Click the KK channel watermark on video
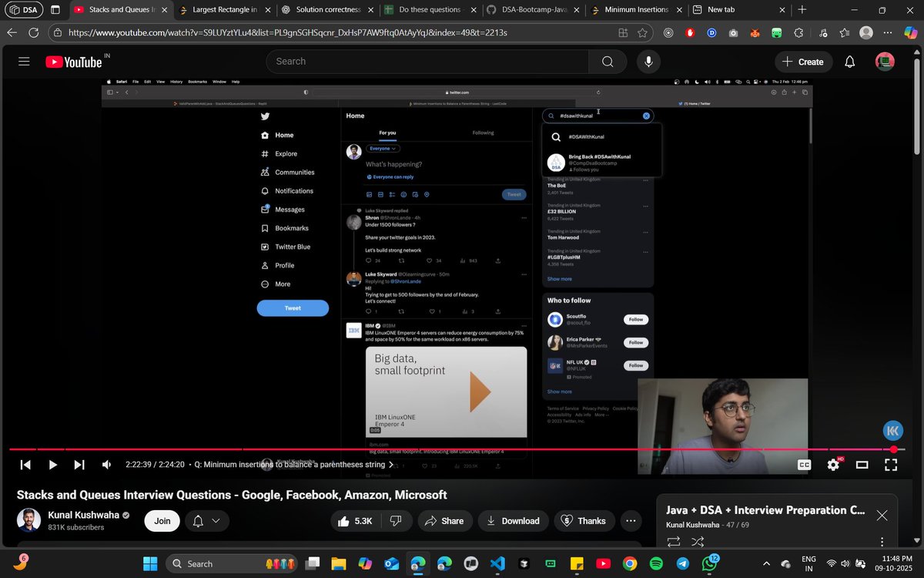 pyautogui.click(x=892, y=431)
